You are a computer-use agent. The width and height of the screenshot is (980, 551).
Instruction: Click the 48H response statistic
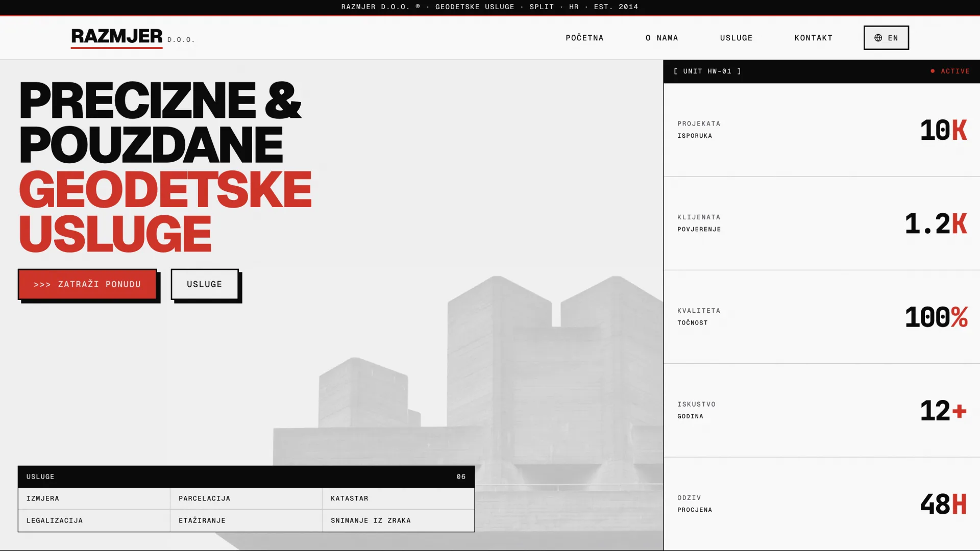click(x=943, y=504)
